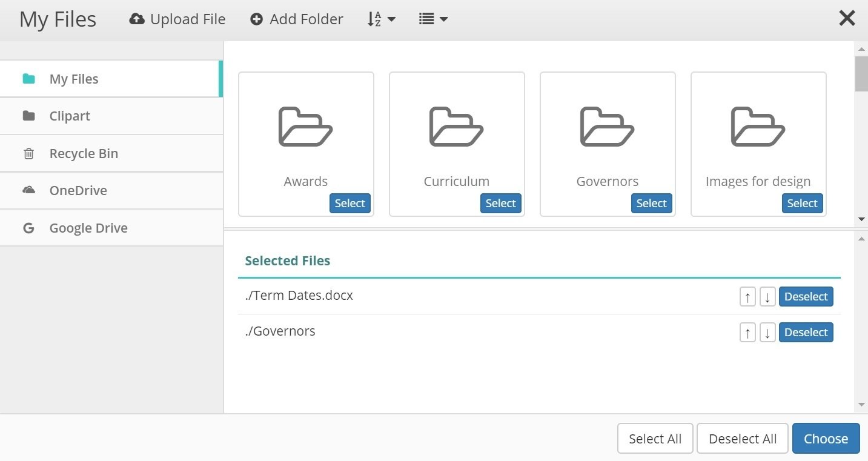Click the OneDrive cloud icon
Viewport: 868px width, 461px height.
pos(28,190)
